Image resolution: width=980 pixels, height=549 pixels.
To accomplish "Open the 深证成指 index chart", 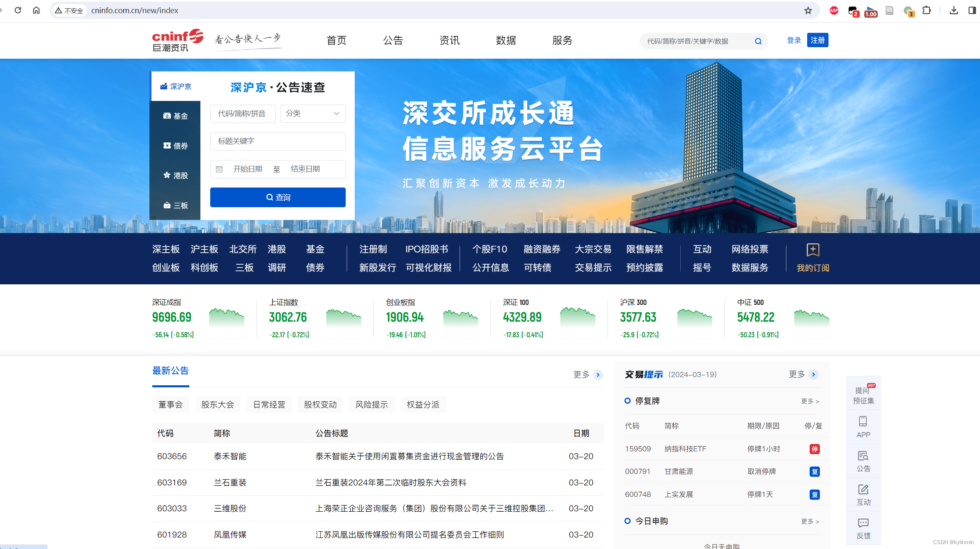I will click(227, 318).
